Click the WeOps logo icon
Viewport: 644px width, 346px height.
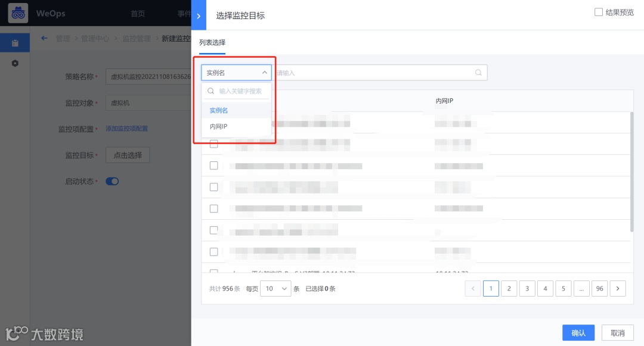pos(18,13)
